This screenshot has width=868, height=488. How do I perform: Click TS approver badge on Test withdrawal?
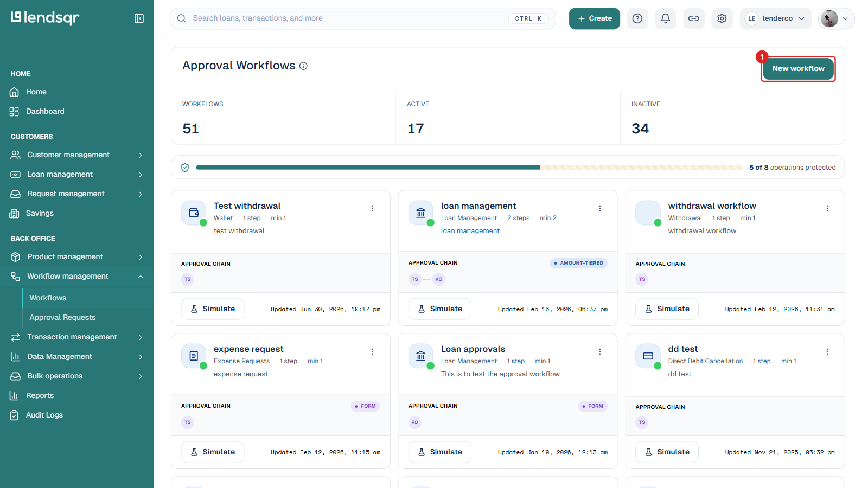(x=188, y=279)
